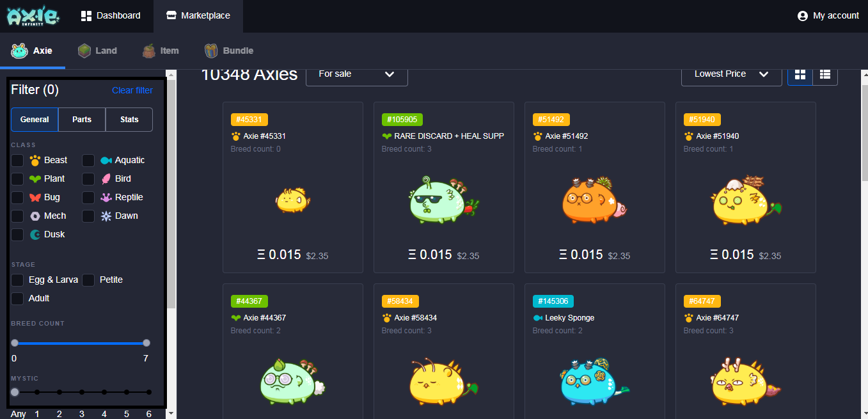The width and height of the screenshot is (868, 419).
Task: Check the Aquatic class checkbox
Action: (88, 161)
